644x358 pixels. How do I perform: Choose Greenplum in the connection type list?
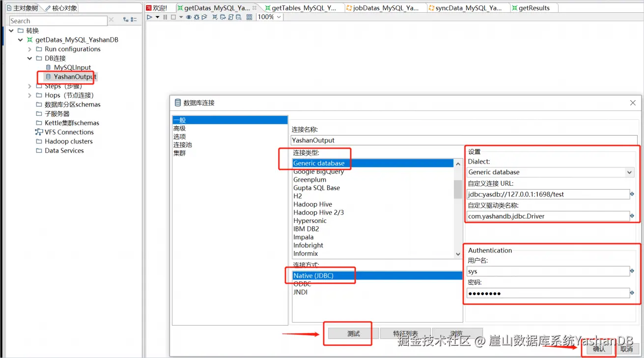tap(309, 180)
